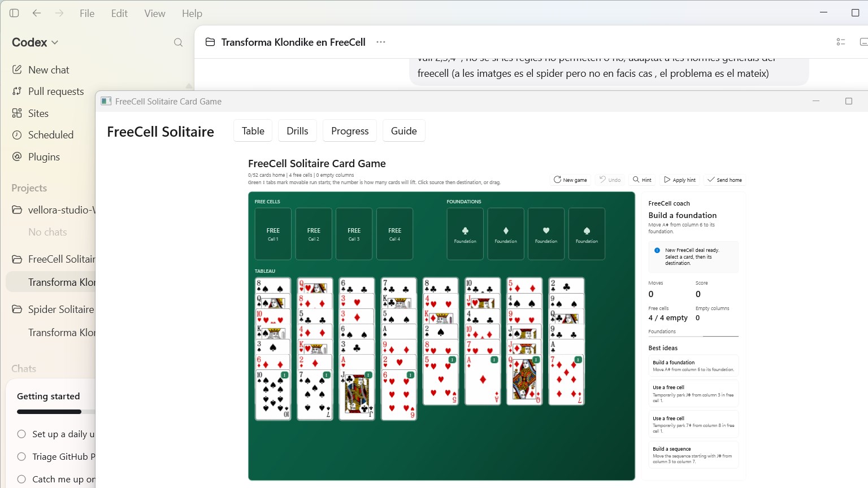The height and width of the screenshot is (488, 868).
Task: Choose the 'park J♣ from column 3' idea
Action: (x=693, y=394)
